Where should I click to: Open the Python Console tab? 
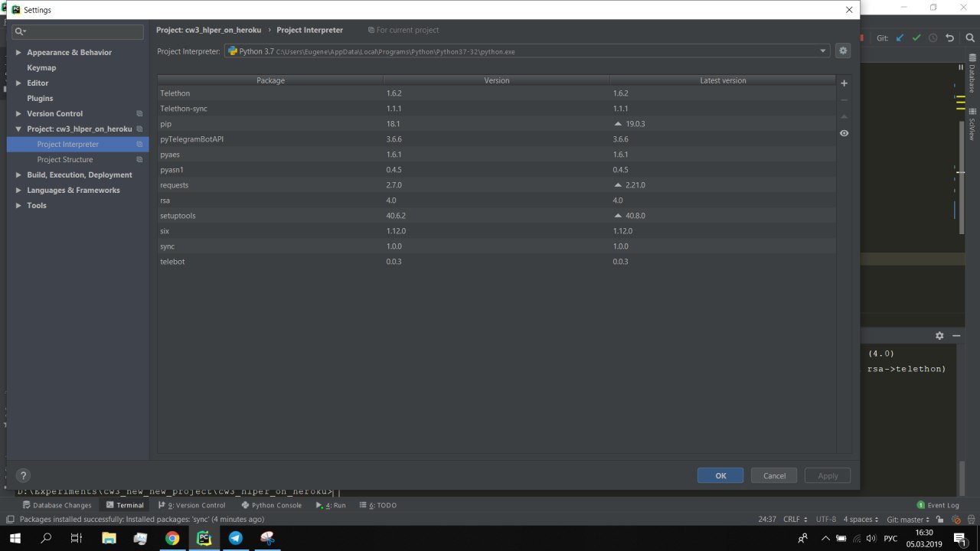[x=271, y=505]
